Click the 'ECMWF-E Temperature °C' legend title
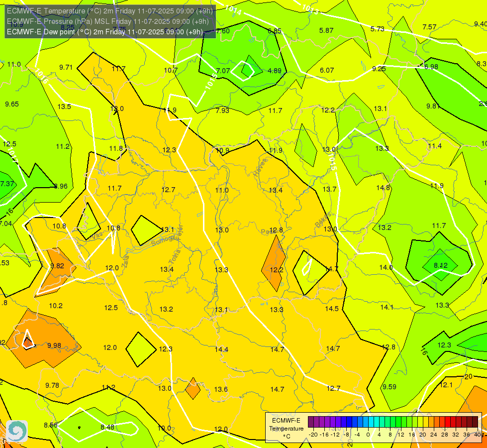Viewport: 487px width, 448px height. pyautogui.click(x=287, y=429)
